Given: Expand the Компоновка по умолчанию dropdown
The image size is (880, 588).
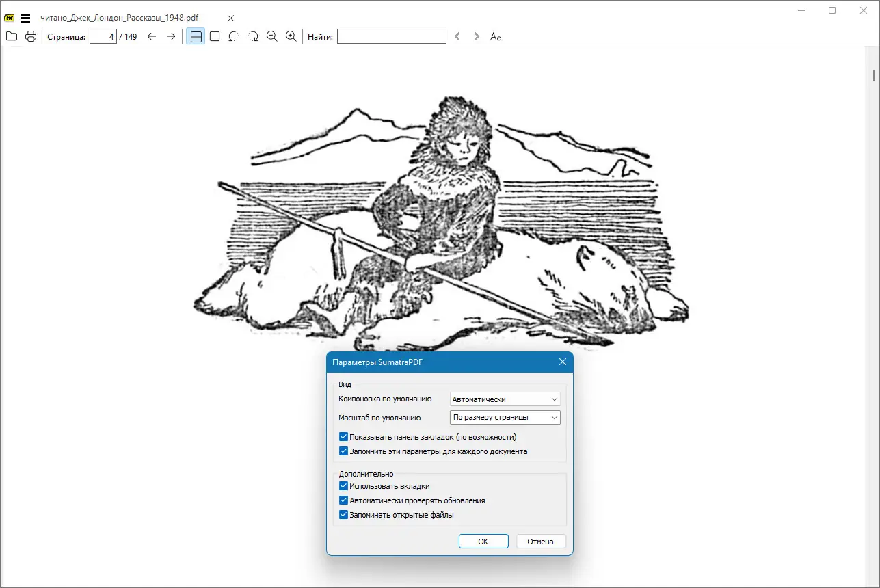Looking at the screenshot, I should pyautogui.click(x=505, y=399).
